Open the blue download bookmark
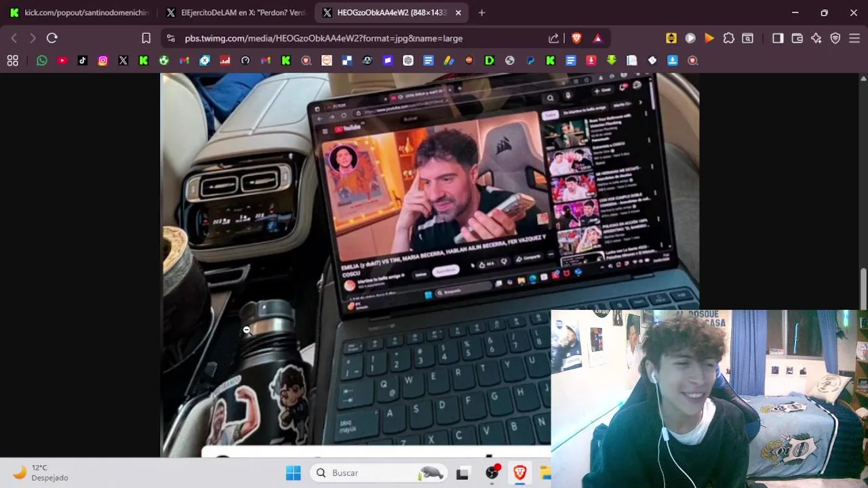 pos(672,61)
